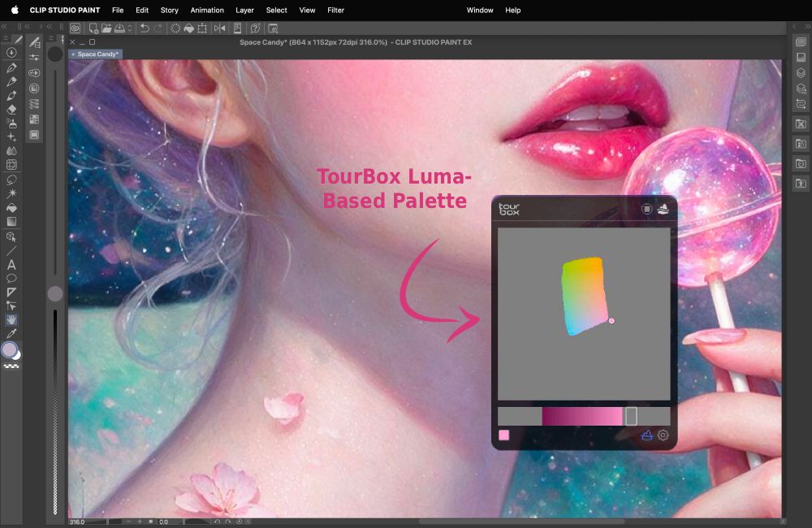Click the blue hat icon in TourBox palette
The height and width of the screenshot is (528, 812).
pos(647,435)
